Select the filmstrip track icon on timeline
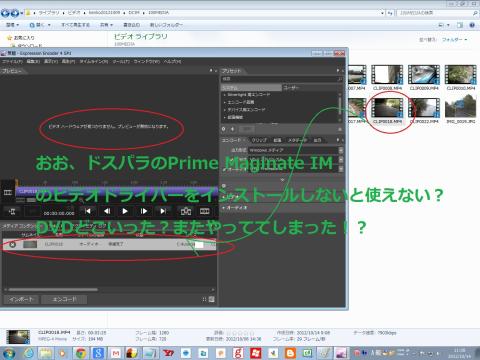The width and height of the screenshot is (480, 360). pyautogui.click(x=8, y=192)
